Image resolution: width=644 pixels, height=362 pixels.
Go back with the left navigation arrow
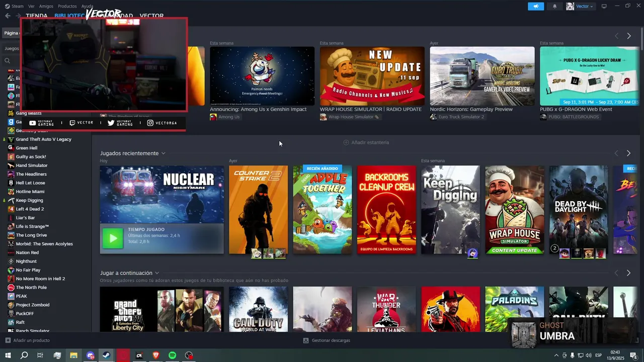[x=8, y=16]
